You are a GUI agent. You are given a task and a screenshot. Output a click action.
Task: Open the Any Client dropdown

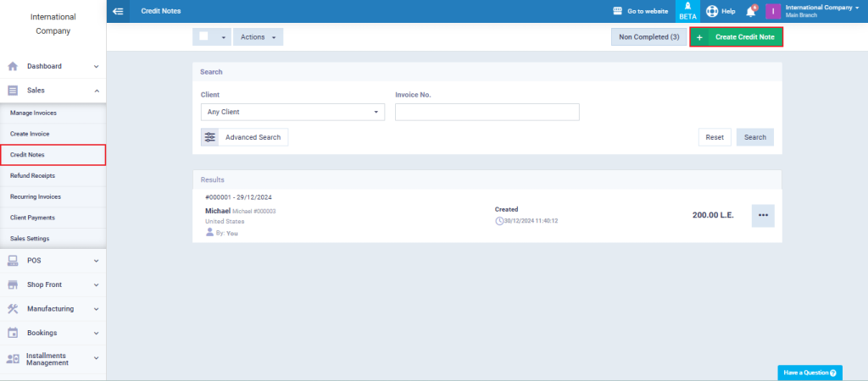coord(292,112)
